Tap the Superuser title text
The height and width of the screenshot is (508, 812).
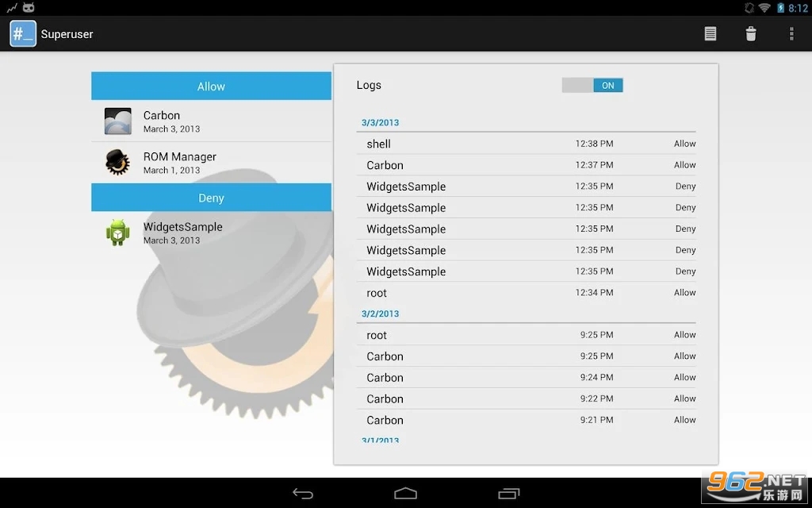click(67, 34)
